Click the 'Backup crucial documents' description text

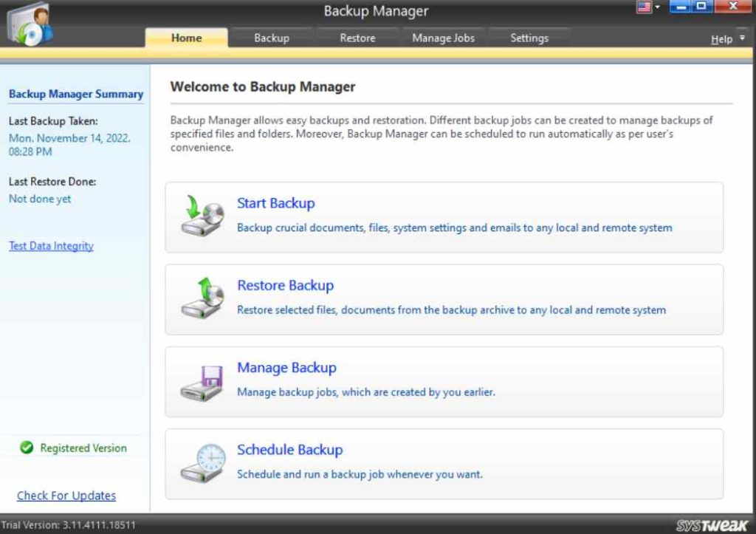pyautogui.click(x=454, y=227)
